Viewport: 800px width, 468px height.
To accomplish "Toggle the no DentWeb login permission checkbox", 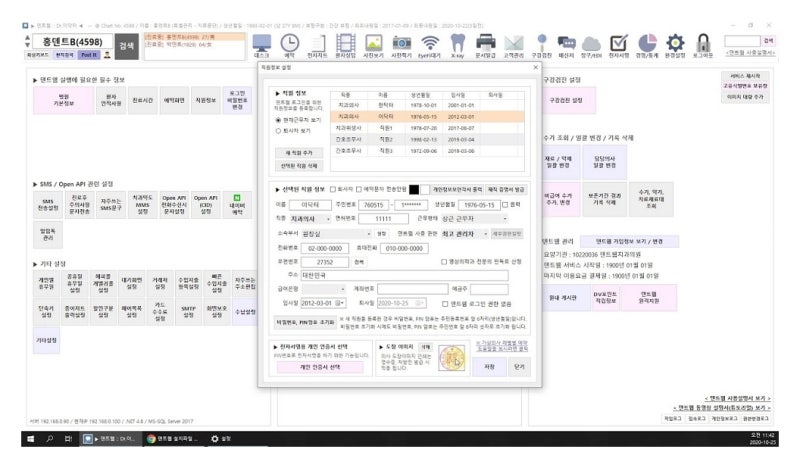I will coord(445,304).
